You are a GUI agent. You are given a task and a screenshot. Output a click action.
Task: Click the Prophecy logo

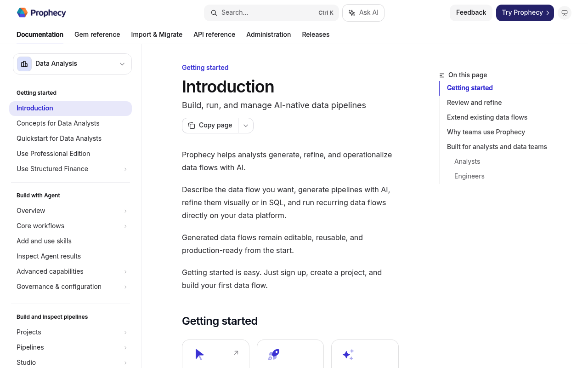tap(41, 13)
